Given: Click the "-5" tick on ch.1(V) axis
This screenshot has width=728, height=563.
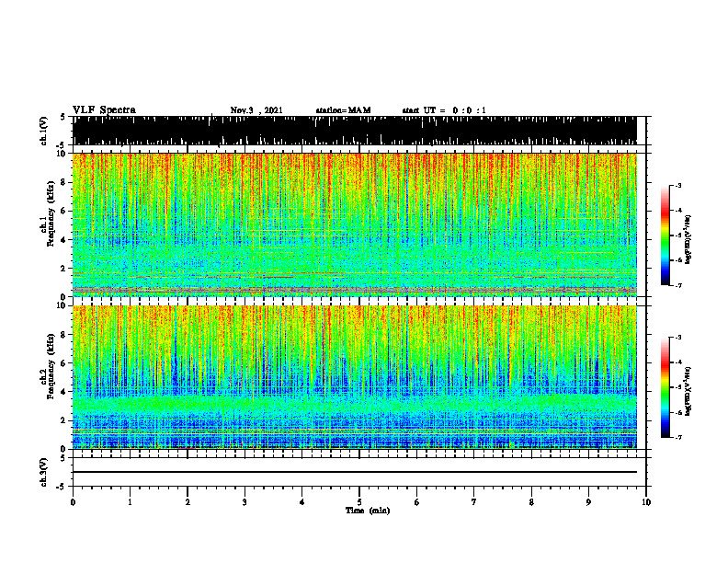Looking at the screenshot, I should click(x=62, y=145).
